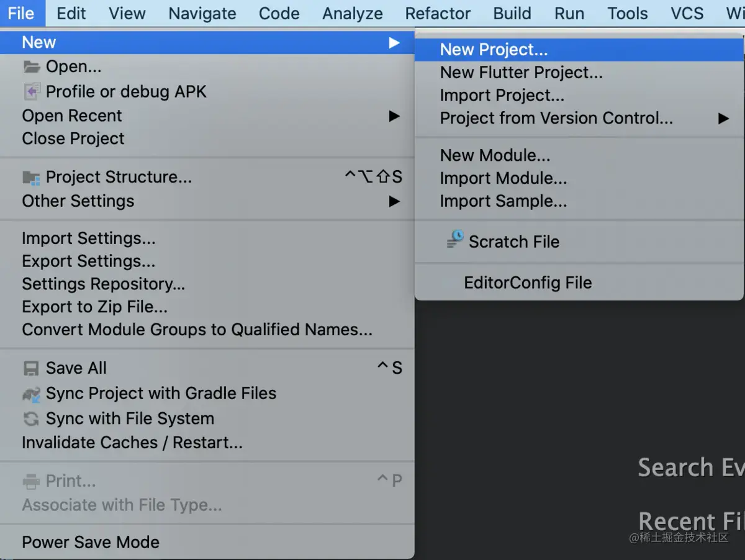The image size is (745, 560).
Task: Choose Export to Zip File...
Action: [x=94, y=307]
